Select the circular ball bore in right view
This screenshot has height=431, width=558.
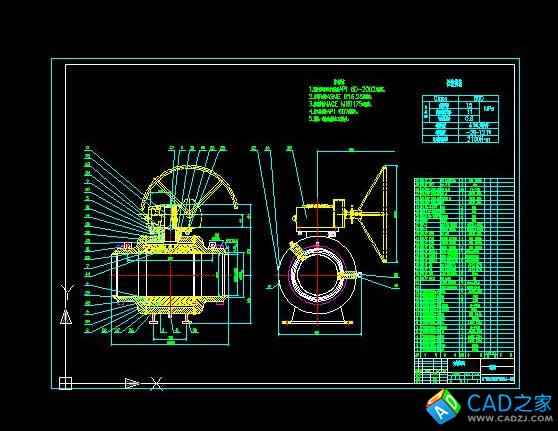tap(317, 276)
